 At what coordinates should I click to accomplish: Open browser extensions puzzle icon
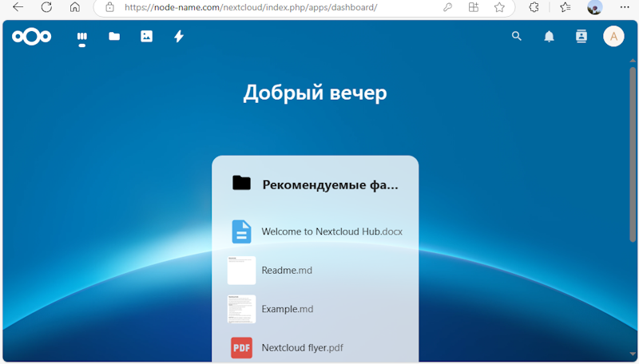pos(534,7)
